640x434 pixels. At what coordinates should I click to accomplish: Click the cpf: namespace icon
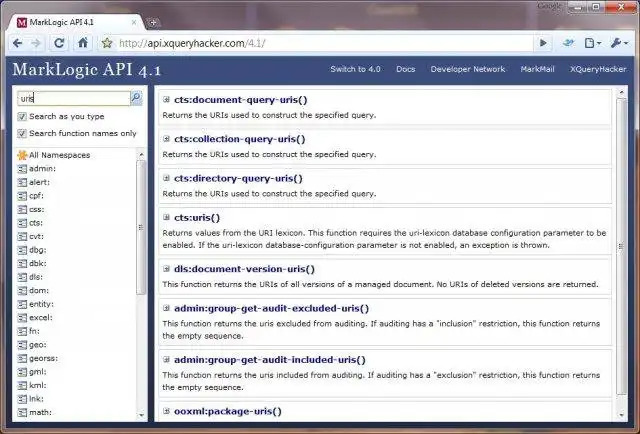22,196
